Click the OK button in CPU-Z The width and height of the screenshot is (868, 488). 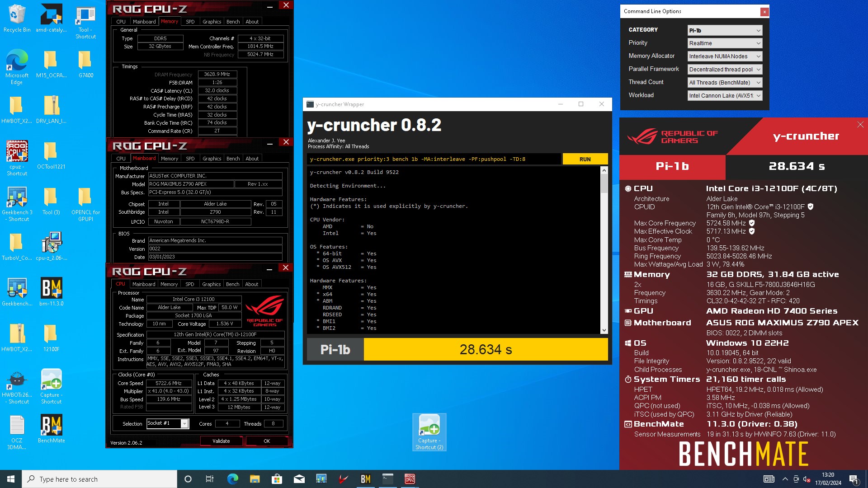[x=267, y=441]
